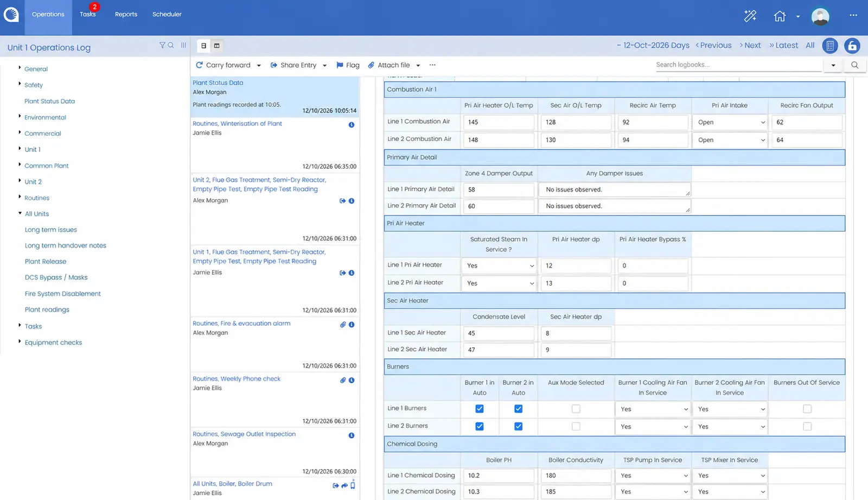Open the toolbar more options ellipsis
The image size is (868, 500).
point(432,65)
